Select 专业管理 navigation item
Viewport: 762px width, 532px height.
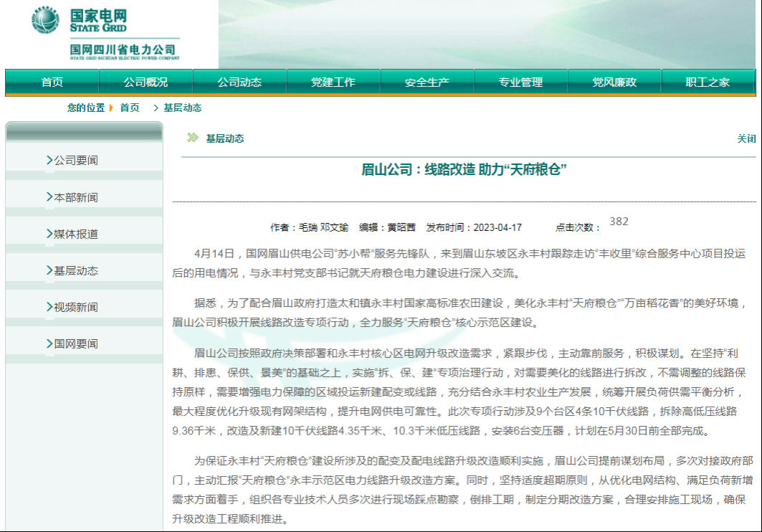pyautogui.click(x=520, y=82)
